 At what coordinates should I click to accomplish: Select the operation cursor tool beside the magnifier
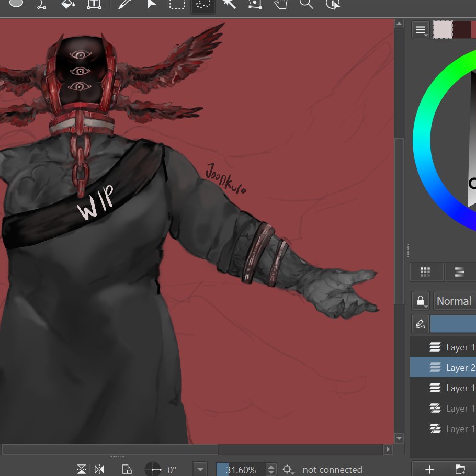[x=333, y=4]
